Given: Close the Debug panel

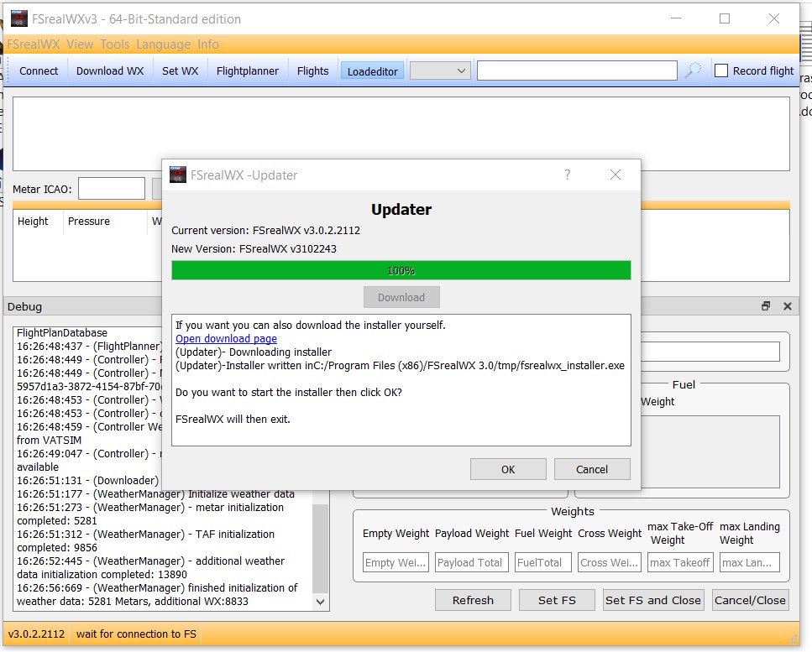Looking at the screenshot, I should click(x=787, y=305).
